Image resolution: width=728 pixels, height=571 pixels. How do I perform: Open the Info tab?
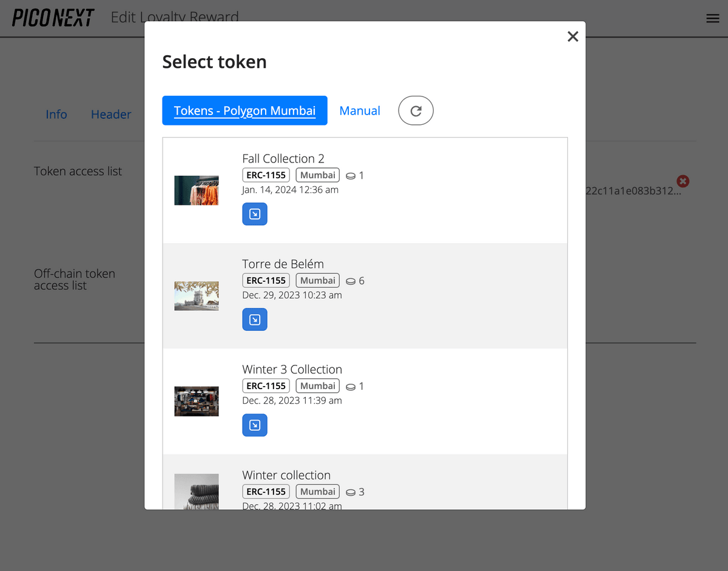(56, 114)
